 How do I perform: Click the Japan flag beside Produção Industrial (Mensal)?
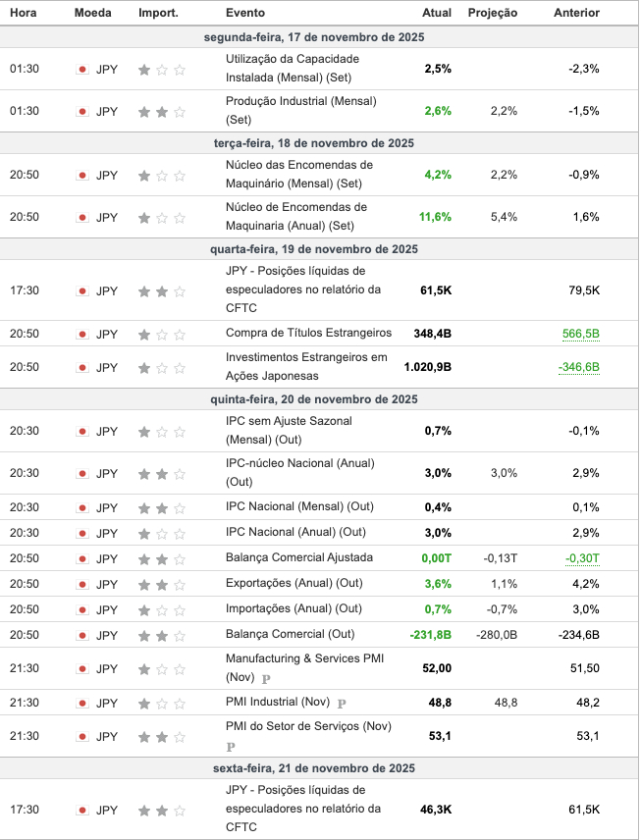click(82, 112)
